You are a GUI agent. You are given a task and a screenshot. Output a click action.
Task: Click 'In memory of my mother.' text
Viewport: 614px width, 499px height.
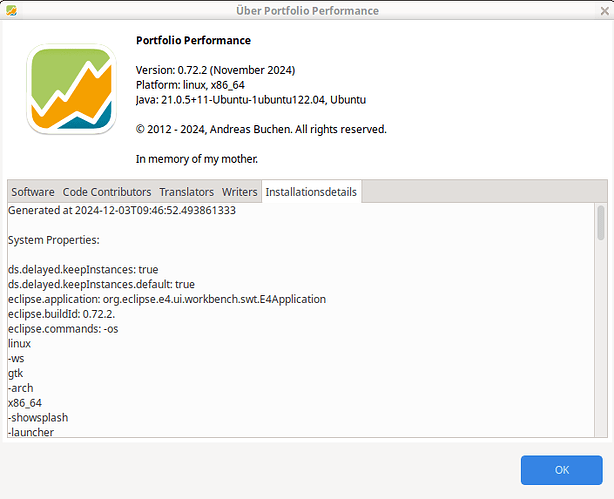coord(197,159)
